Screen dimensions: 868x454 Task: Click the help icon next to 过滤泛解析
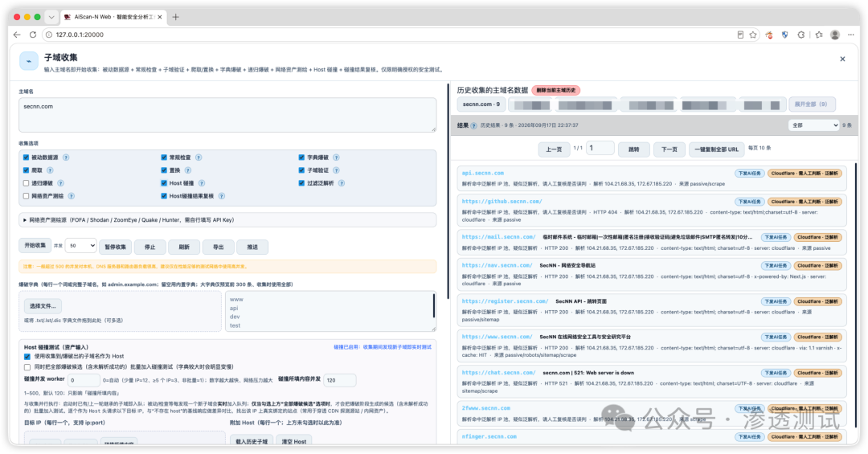(x=342, y=183)
